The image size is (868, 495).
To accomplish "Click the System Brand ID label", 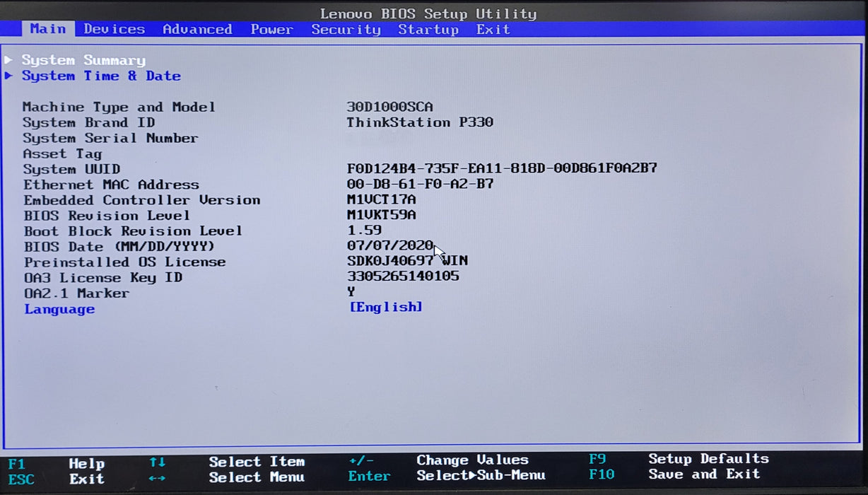I will click(x=88, y=122).
